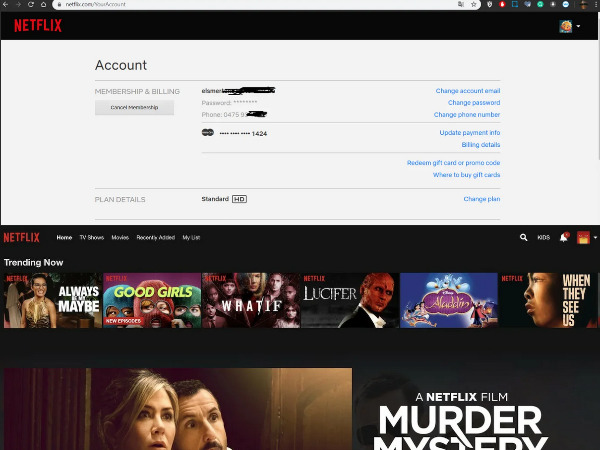Select the Lucifer thumbnail in Trending Now
This screenshot has width=600, height=450.
[x=350, y=300]
